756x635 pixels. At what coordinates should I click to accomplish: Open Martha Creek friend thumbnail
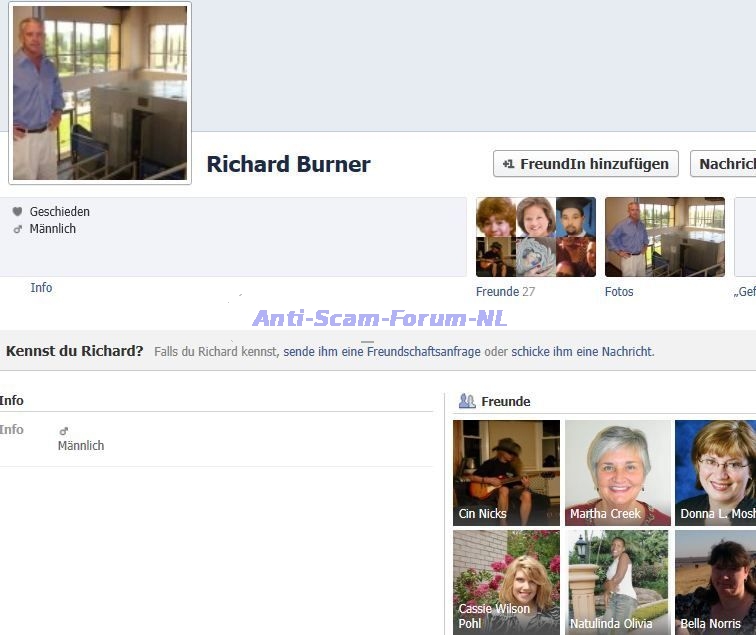click(617, 472)
